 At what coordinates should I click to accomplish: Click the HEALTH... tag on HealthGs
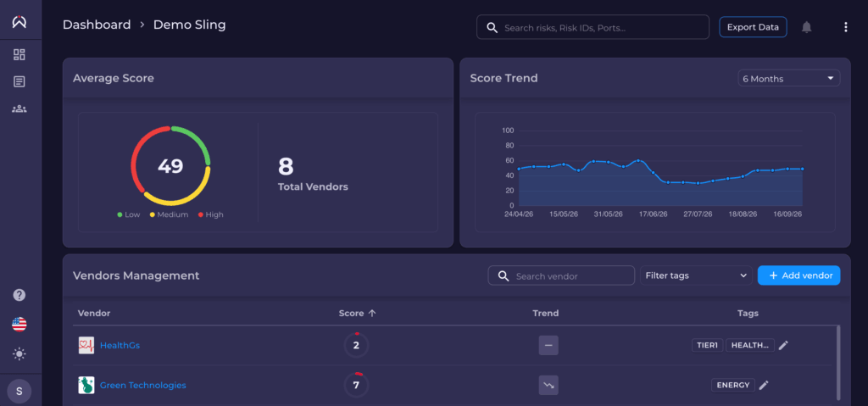click(x=750, y=345)
